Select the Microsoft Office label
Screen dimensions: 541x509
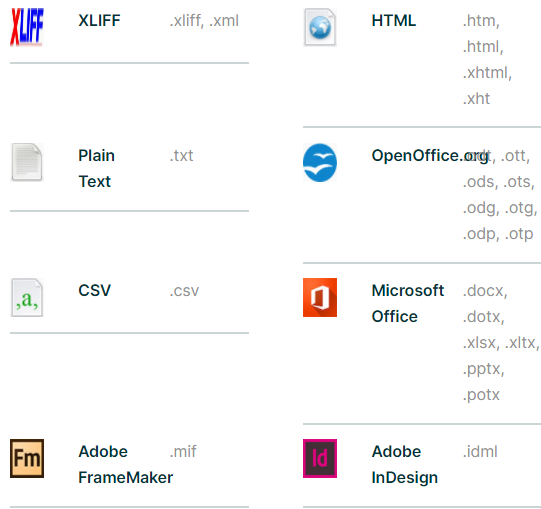(408, 303)
